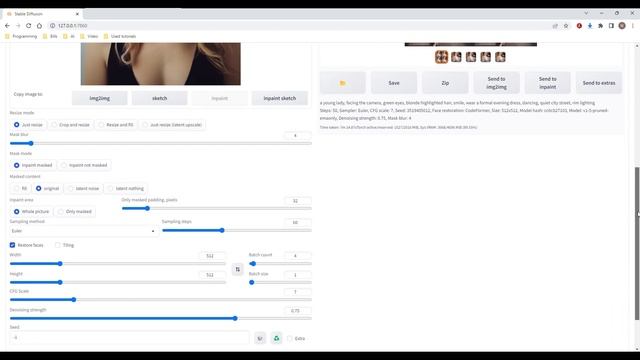The image size is (640, 360).
Task: Reuse last seed with recycle icon
Action: tap(276, 338)
